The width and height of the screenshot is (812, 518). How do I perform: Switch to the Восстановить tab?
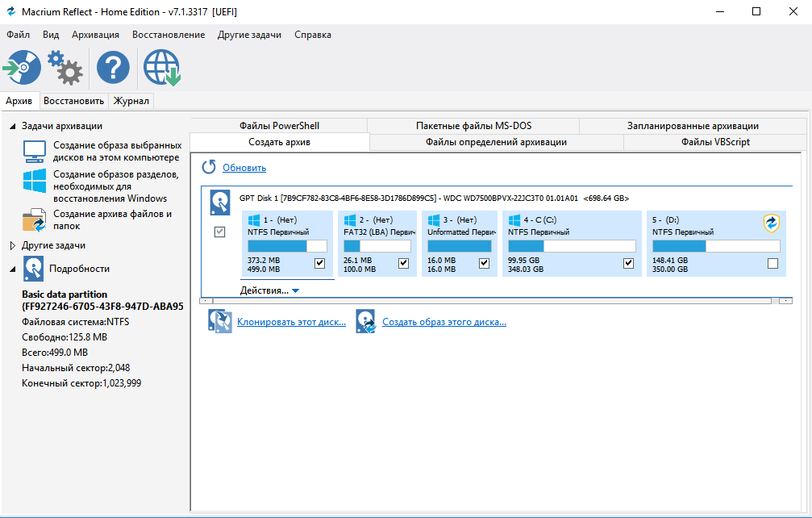click(x=73, y=101)
